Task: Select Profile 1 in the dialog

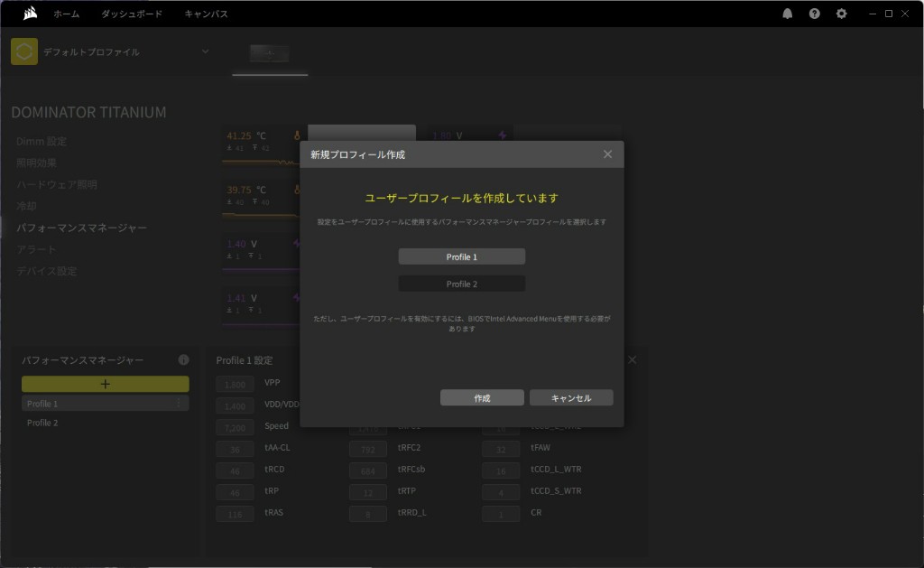Action: point(461,256)
